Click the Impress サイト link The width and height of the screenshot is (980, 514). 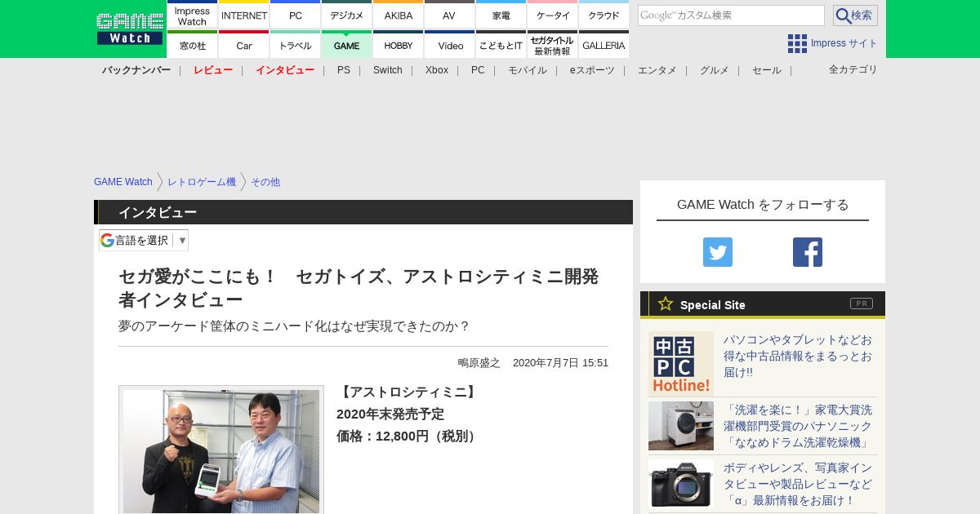click(x=844, y=43)
